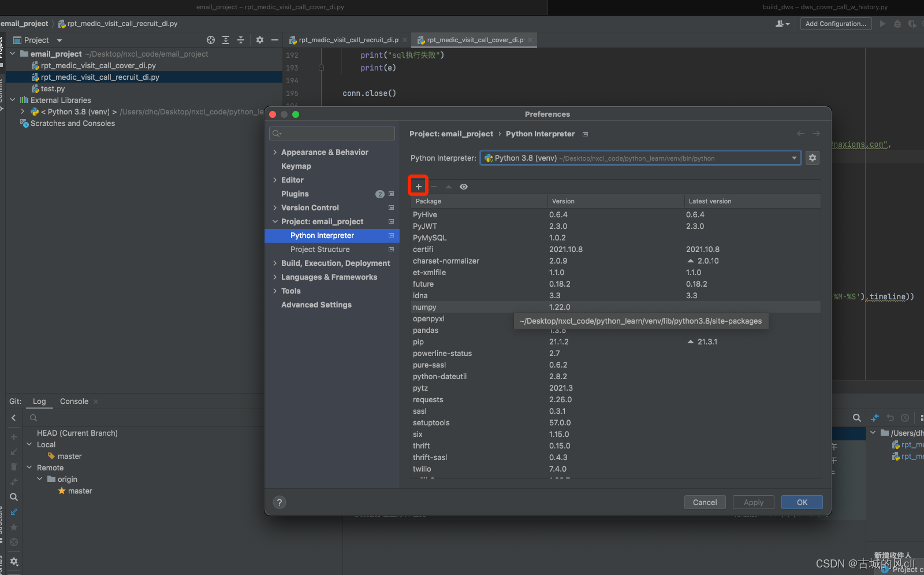Viewport: 924px width, 575px height.
Task: Click the Latest version column header
Action: 752,201
